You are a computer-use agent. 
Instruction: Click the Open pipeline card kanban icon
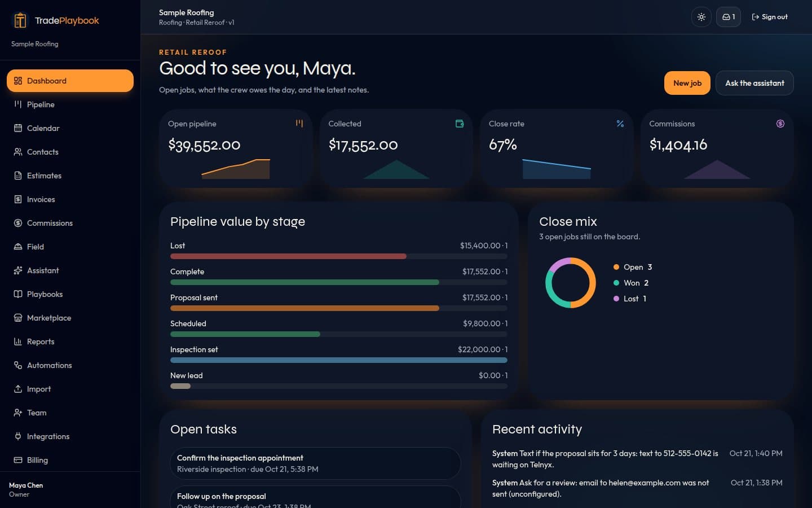pyautogui.click(x=299, y=124)
